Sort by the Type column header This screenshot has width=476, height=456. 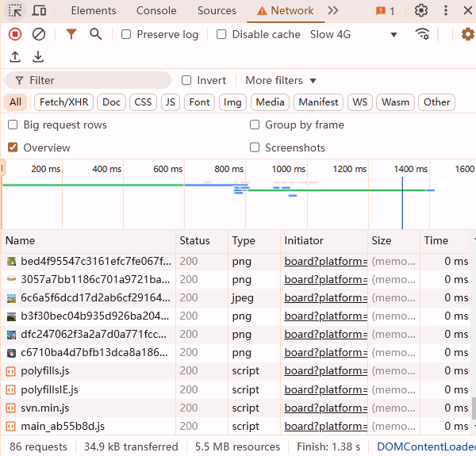coord(254,241)
